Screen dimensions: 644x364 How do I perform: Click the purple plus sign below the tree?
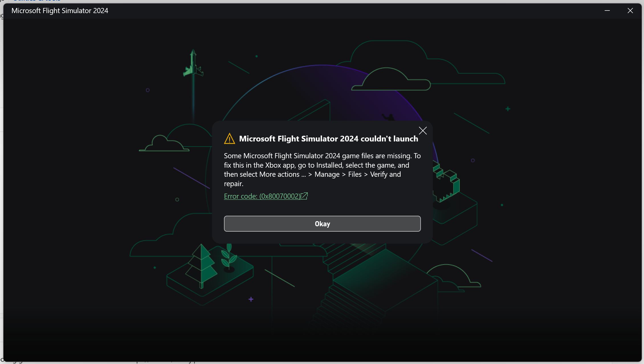pyautogui.click(x=251, y=299)
